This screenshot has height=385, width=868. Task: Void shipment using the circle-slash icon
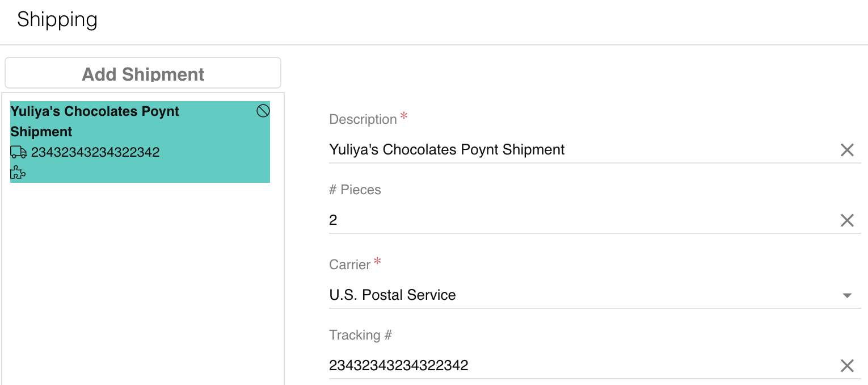coord(263,111)
